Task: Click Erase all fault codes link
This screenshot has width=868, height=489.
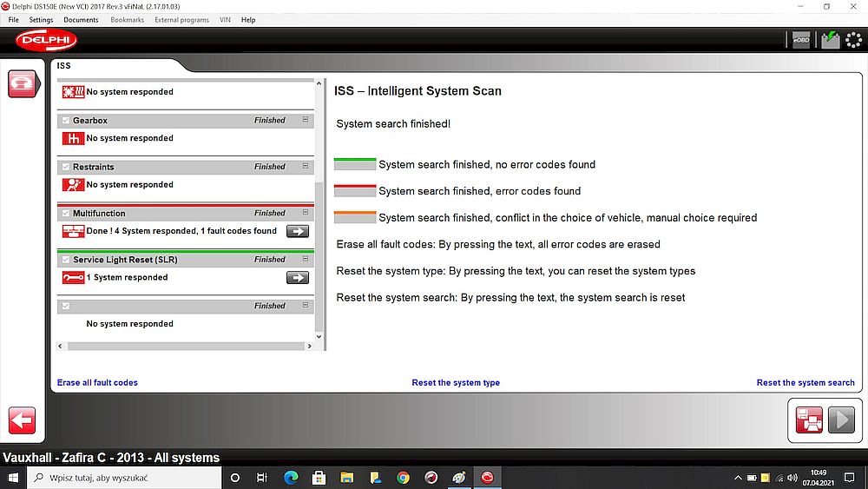Action: pos(97,383)
